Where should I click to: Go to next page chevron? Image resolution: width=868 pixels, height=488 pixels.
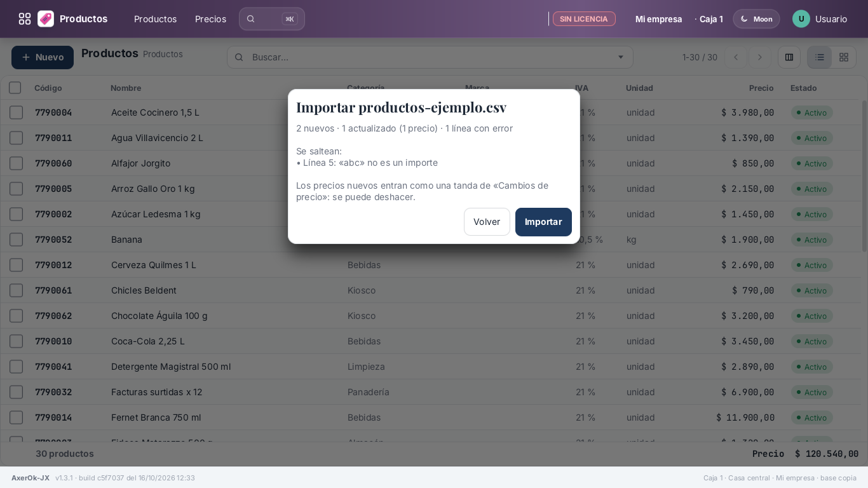pos(760,57)
